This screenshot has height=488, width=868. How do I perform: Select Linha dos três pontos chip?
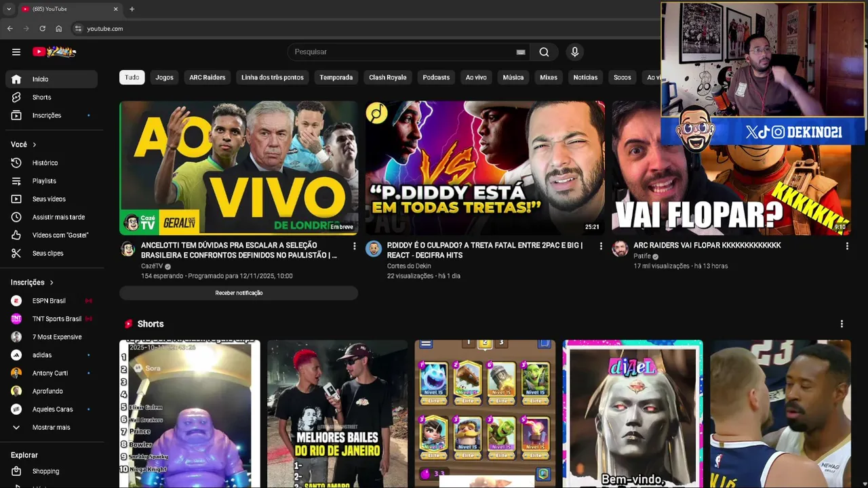tap(273, 77)
